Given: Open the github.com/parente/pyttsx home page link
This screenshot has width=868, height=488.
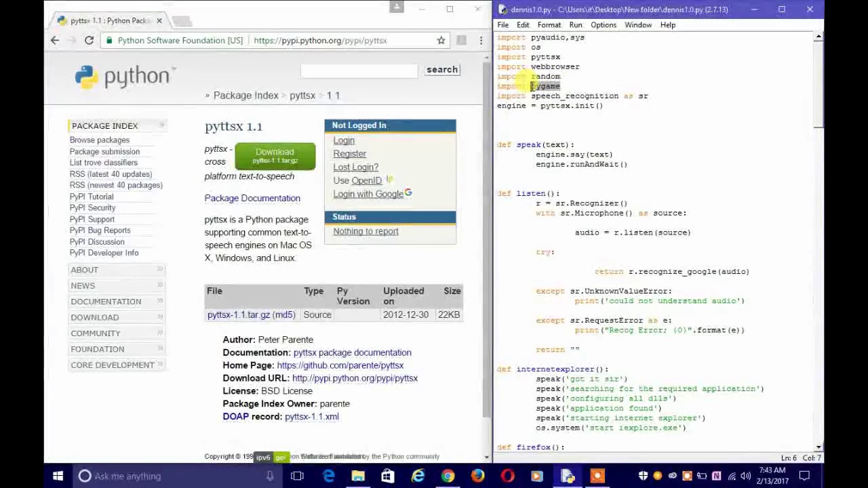Looking at the screenshot, I should (340, 365).
